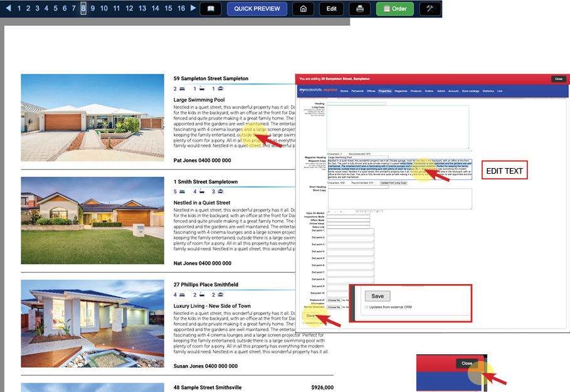Viewport: 570px width, 392px height.
Task: Click the Days On Market field
Action: (348, 213)
